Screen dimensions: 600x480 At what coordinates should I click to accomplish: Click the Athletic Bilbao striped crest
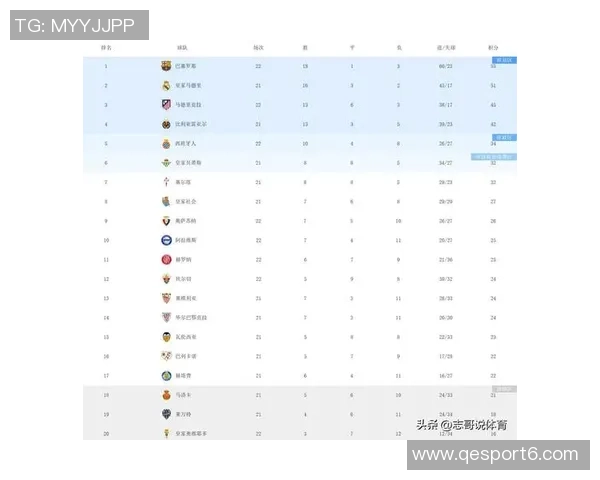pos(166,317)
